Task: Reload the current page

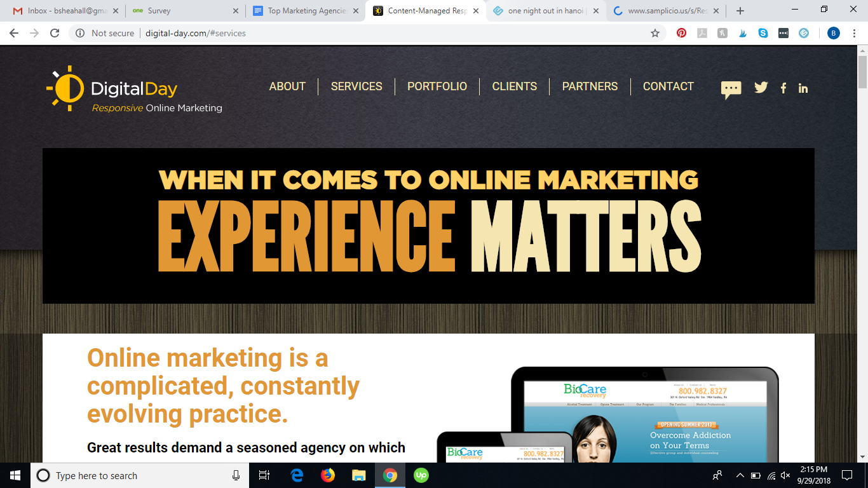Action: [55, 33]
